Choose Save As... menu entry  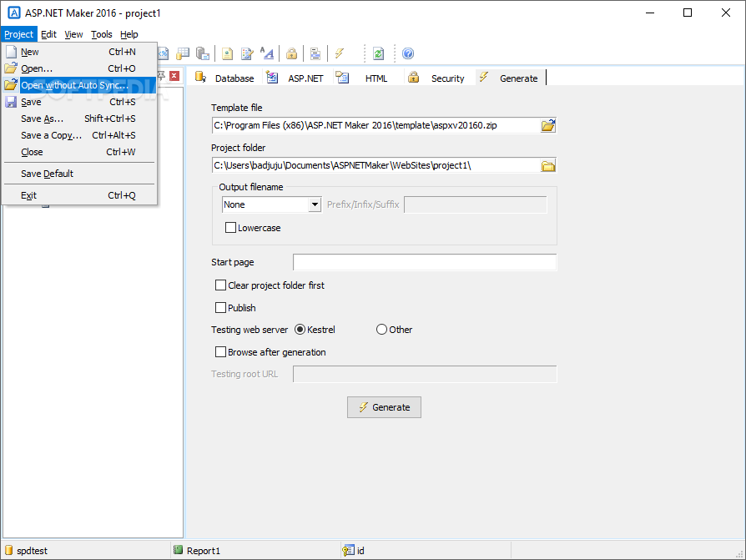[x=79, y=119]
